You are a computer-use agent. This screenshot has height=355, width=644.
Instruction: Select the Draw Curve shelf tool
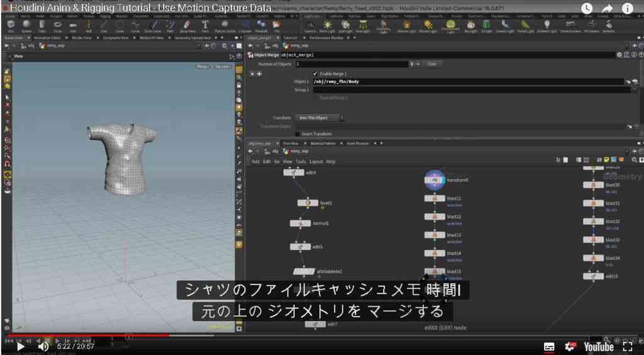(x=153, y=25)
